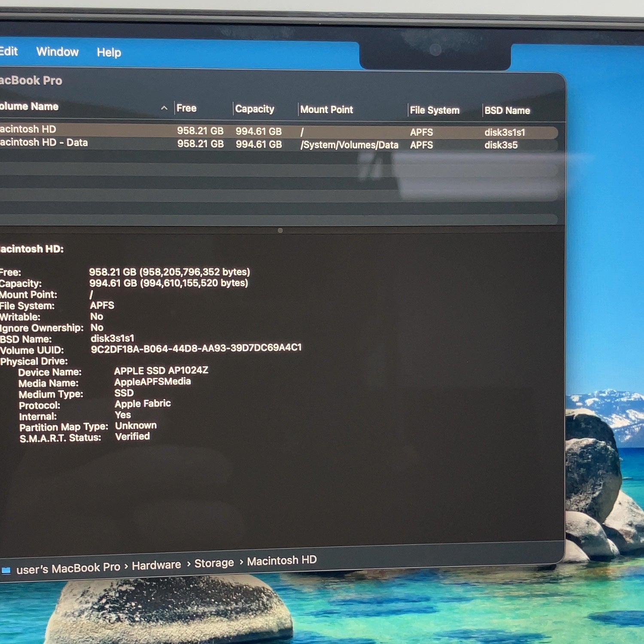Sort volumes by the Capacity column header
Screen dimensions: 644x644
(255, 109)
